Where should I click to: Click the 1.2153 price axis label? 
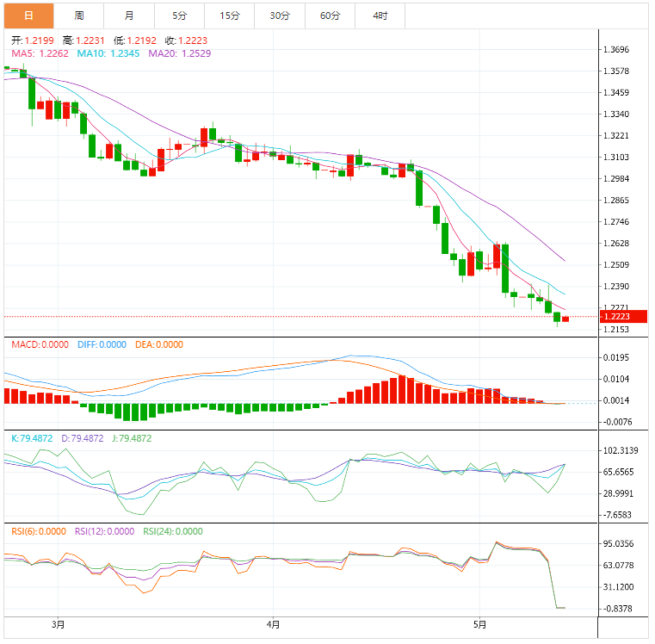[x=616, y=329]
